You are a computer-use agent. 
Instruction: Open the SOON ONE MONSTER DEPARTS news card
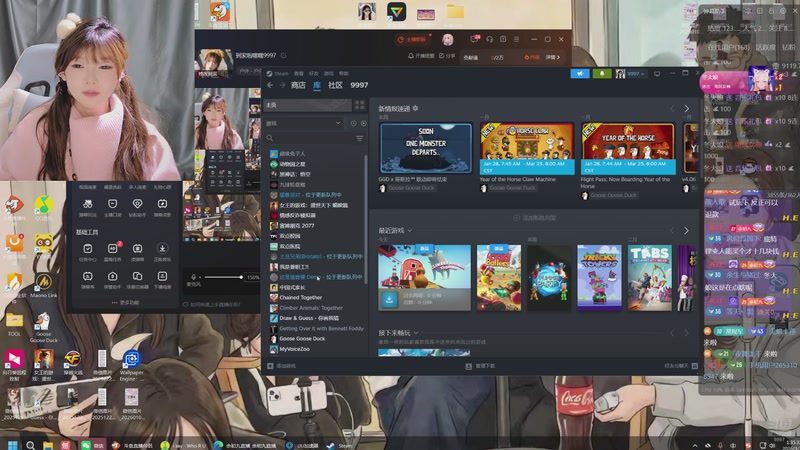[426, 148]
